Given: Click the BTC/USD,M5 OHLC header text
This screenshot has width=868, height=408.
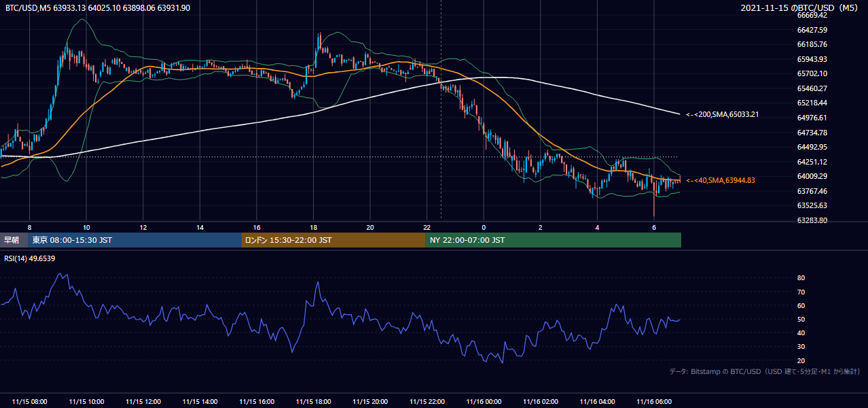Looking at the screenshot, I should (x=98, y=7).
